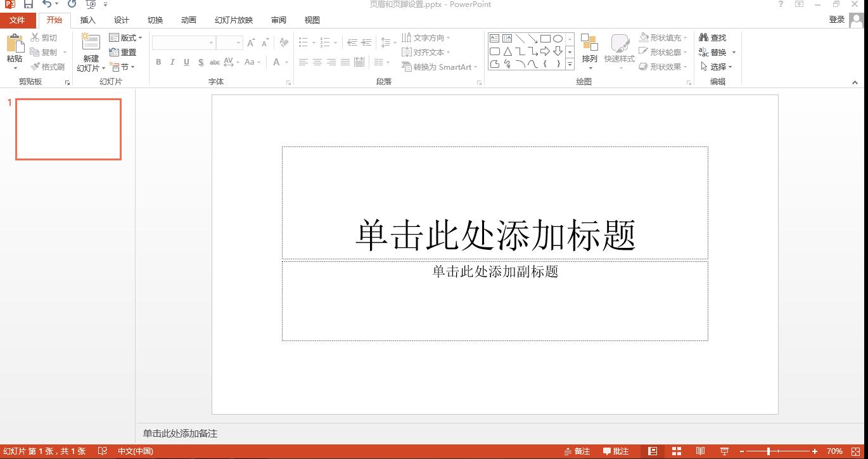Screen dimensions: 868x459
Task: Click the 查找 Find button
Action: click(713, 37)
